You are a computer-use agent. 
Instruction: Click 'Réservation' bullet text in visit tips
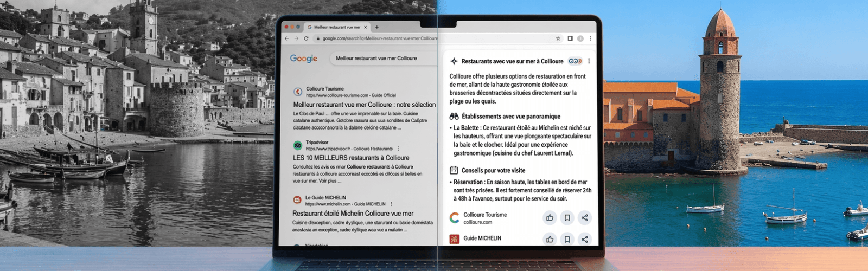point(468,182)
